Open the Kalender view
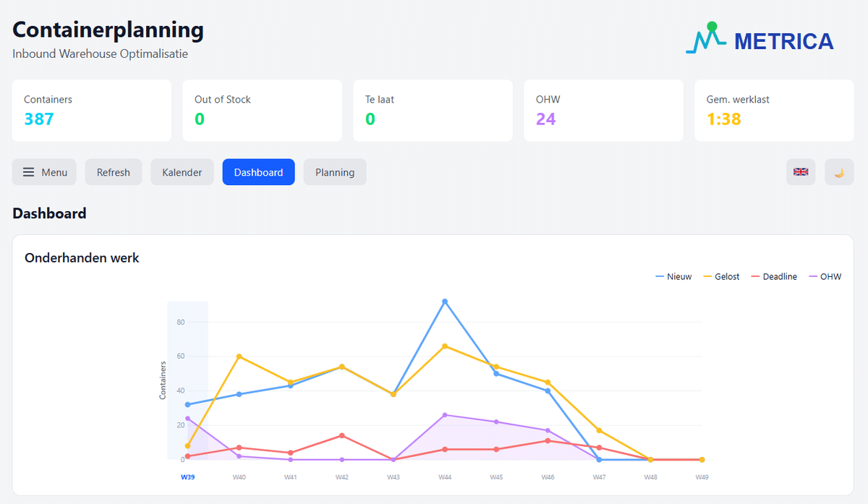868x504 pixels. (x=182, y=172)
